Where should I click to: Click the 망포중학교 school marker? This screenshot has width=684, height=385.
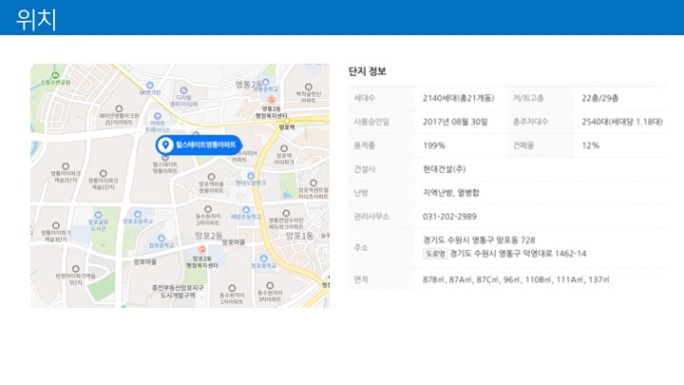(x=263, y=258)
